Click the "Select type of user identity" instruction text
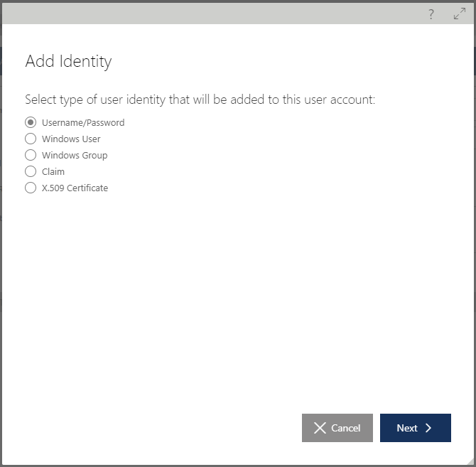The height and width of the screenshot is (467, 476). point(200,100)
